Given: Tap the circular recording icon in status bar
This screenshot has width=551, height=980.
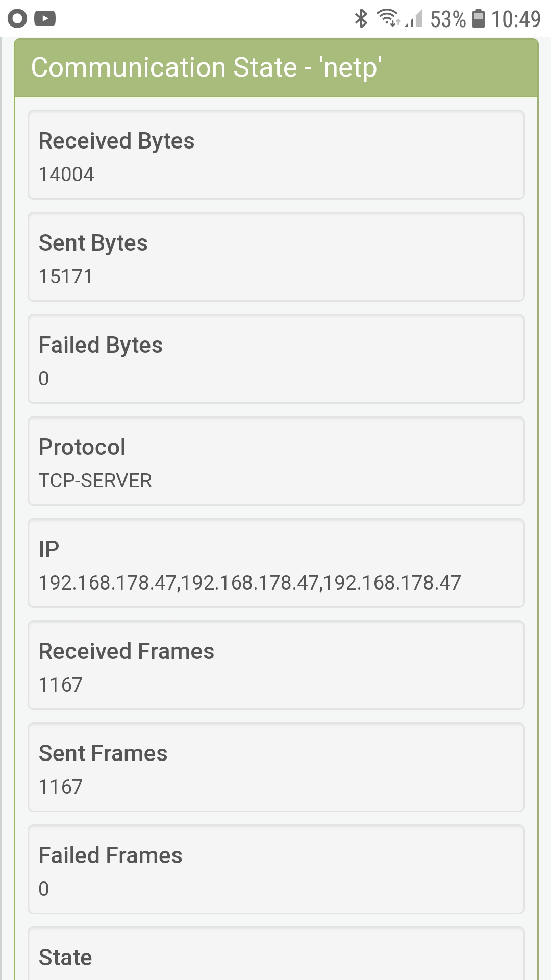Looking at the screenshot, I should click(17, 19).
